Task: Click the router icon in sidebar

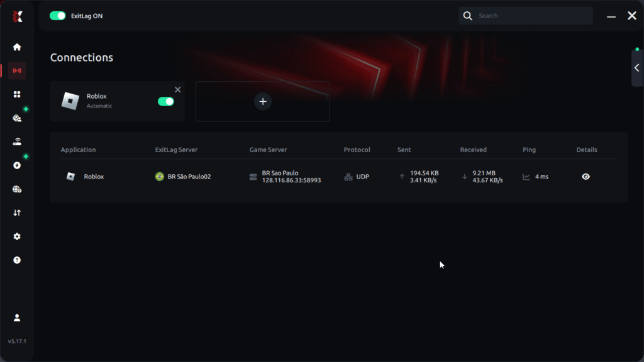Action: click(x=17, y=142)
